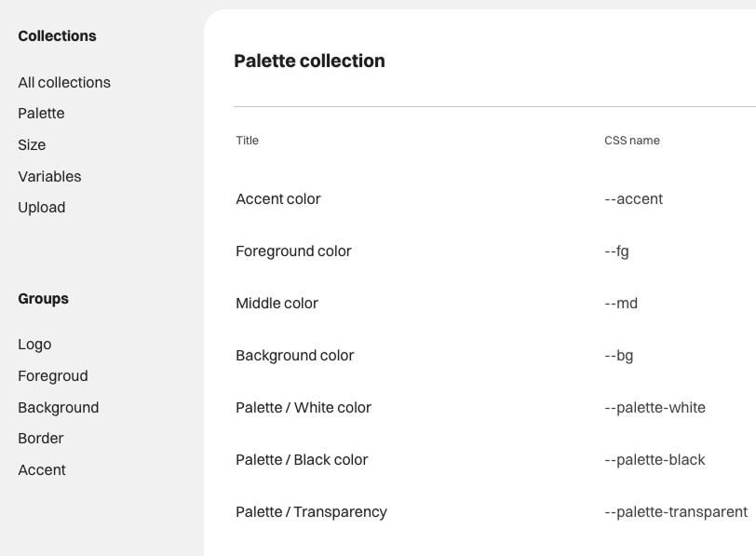Select the --palette-white CSS name

point(655,407)
